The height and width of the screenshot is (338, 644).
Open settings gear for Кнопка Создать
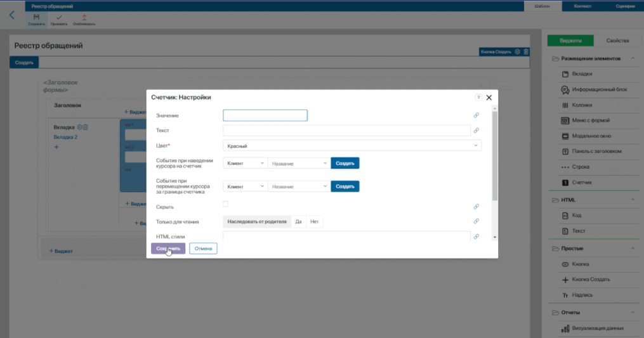pos(518,52)
